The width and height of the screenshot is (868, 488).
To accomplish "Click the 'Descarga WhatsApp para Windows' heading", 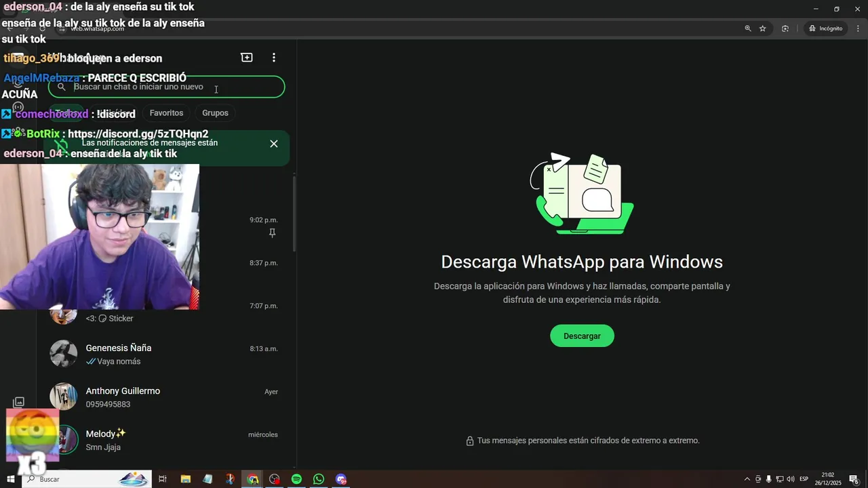I will (582, 262).
